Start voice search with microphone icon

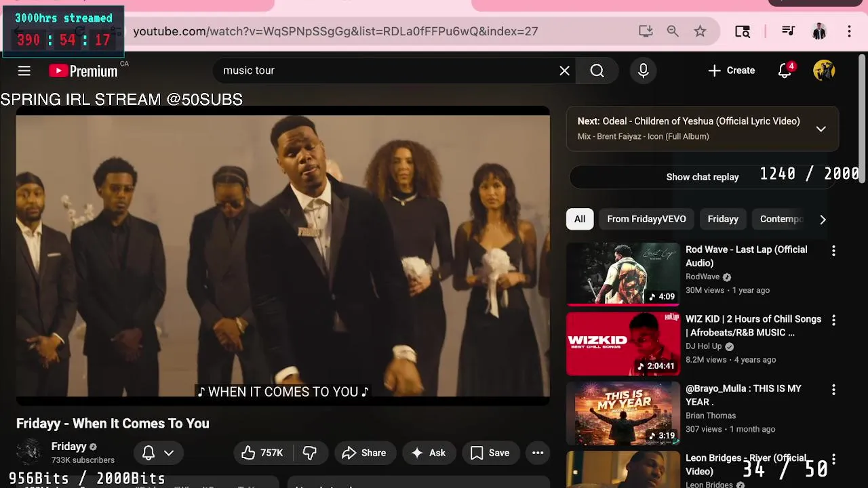tap(644, 70)
